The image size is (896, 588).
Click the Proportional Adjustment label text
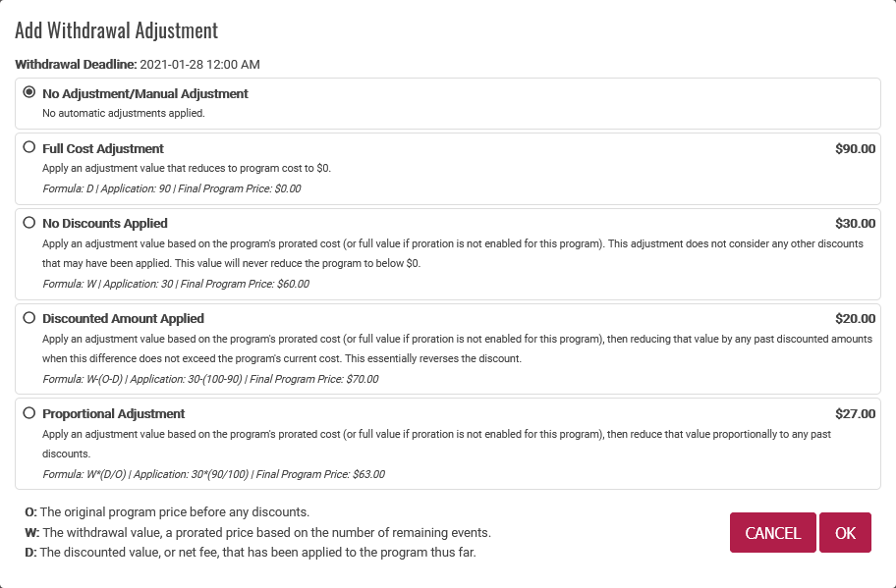click(114, 414)
